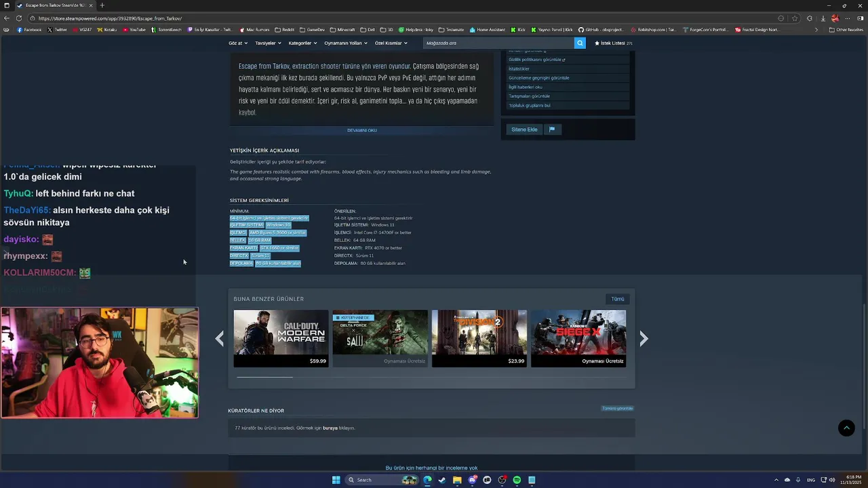
Task: Open the Kategoriler dropdown menu
Action: point(302,43)
